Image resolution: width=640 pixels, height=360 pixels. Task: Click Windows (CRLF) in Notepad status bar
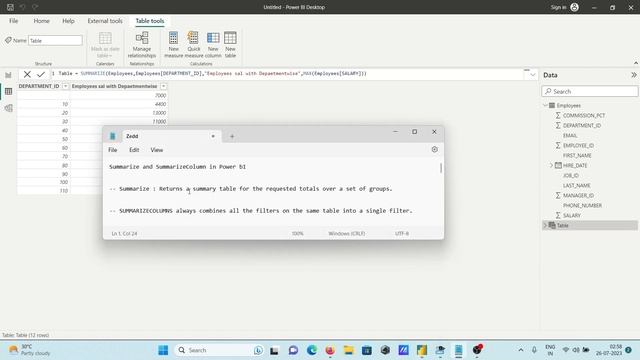347,233
